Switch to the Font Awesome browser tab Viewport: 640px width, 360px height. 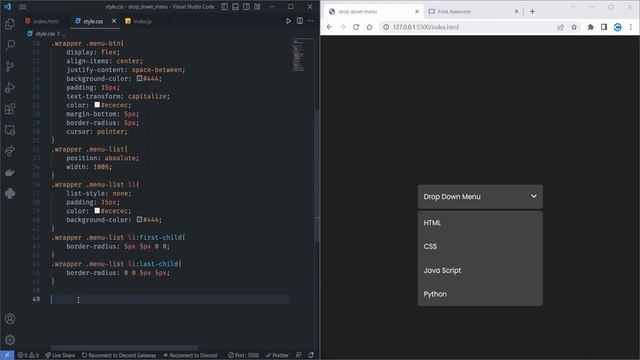pyautogui.click(x=473, y=12)
